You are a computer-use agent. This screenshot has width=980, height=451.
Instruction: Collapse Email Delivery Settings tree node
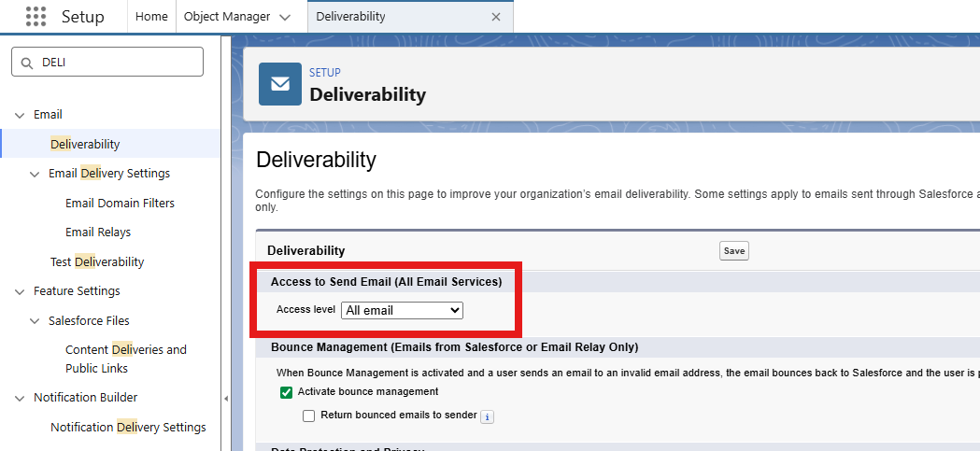coord(35,174)
